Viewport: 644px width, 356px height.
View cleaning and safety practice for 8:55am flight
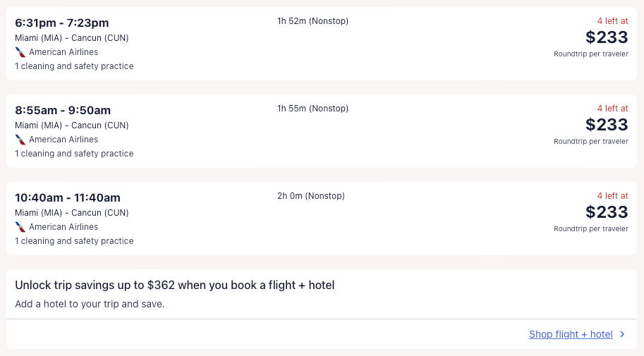(x=74, y=154)
